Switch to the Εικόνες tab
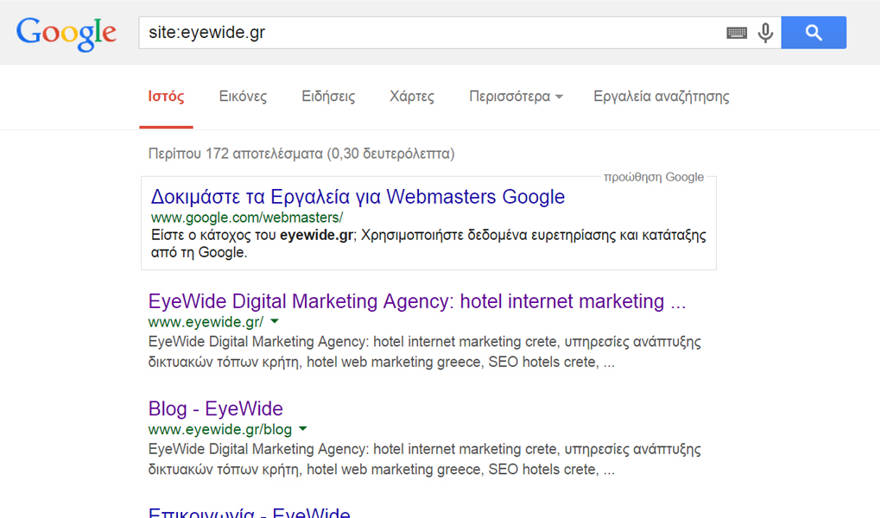The height and width of the screenshot is (518, 880). (x=243, y=97)
